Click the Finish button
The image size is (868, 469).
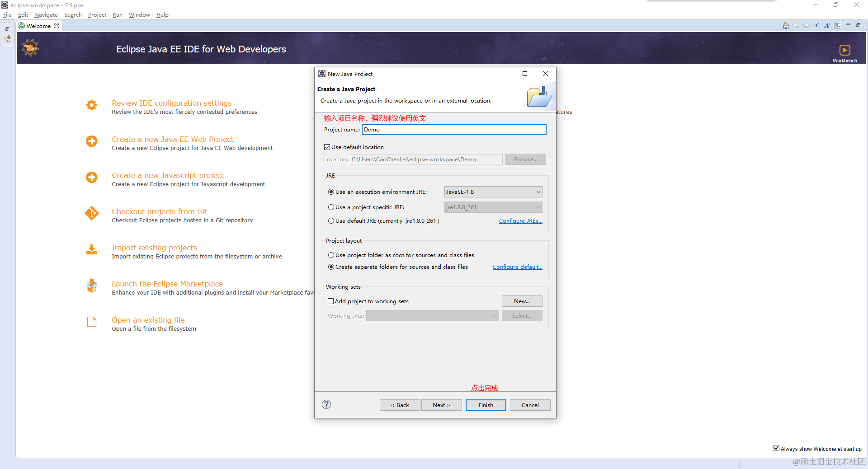coord(486,405)
